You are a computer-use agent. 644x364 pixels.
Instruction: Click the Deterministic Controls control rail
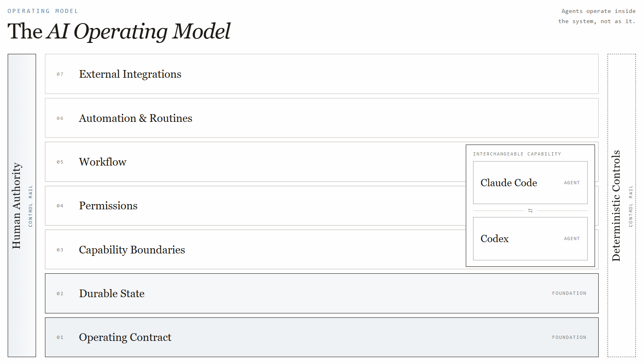622,206
